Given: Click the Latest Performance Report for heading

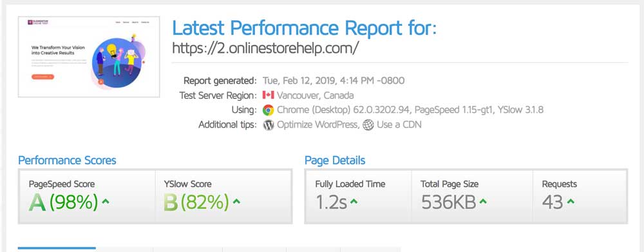Looking at the screenshot, I should coord(305,28).
